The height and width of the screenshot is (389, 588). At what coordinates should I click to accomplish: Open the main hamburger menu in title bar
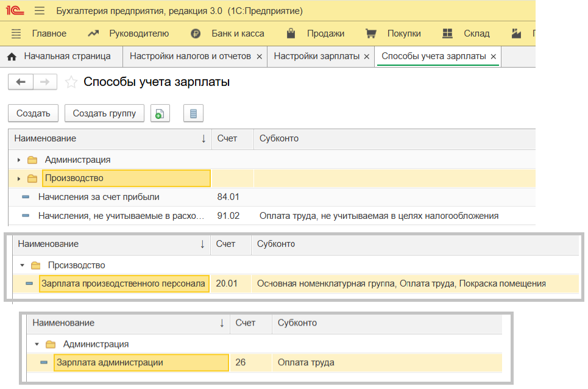click(40, 10)
